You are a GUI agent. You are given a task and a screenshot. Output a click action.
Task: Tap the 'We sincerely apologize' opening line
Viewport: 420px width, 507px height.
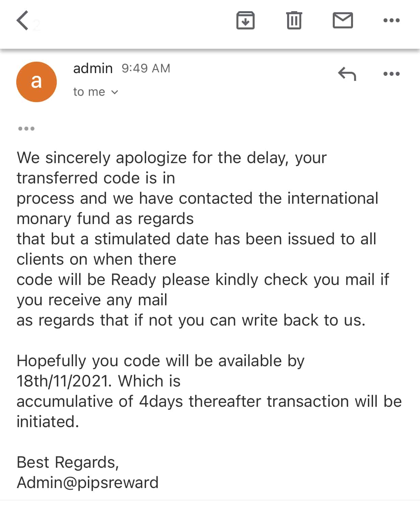tap(171, 158)
